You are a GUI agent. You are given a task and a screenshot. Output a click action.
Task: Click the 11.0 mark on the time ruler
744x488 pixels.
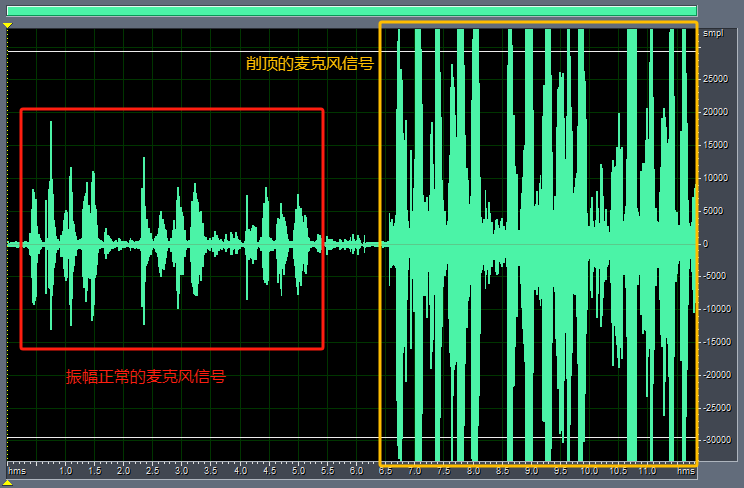click(647, 470)
